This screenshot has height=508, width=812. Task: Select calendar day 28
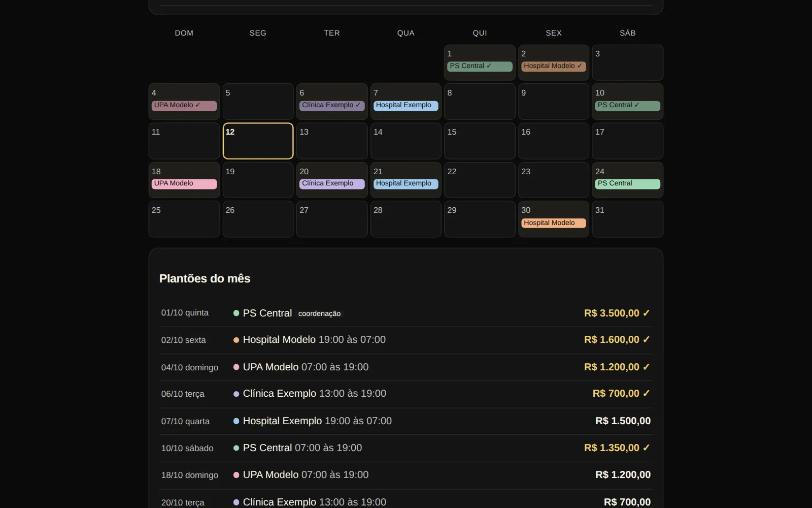pyautogui.click(x=406, y=219)
